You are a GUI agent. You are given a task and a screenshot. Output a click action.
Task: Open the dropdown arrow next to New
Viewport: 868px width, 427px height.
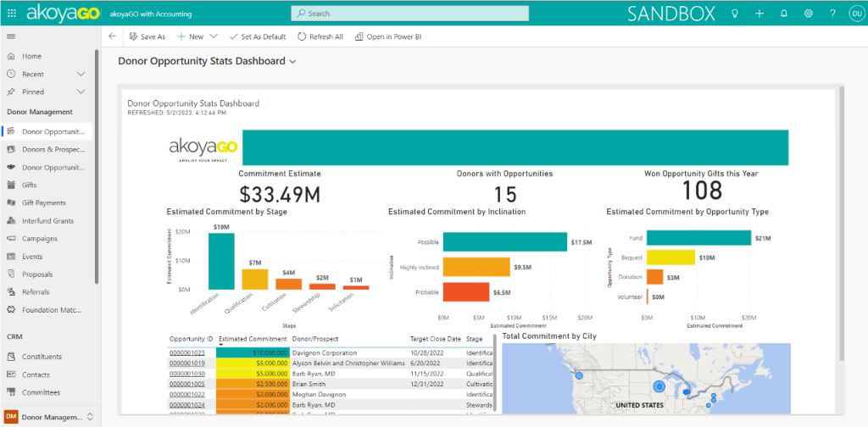[214, 36]
